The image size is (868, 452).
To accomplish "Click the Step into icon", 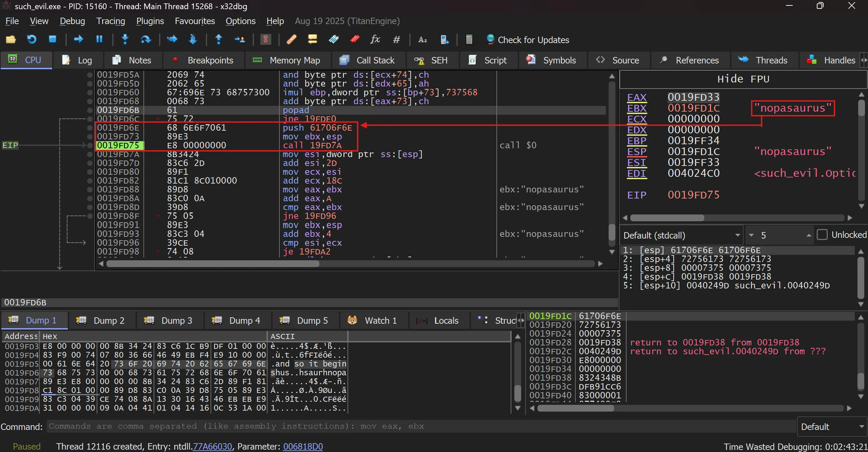I will coord(125,40).
